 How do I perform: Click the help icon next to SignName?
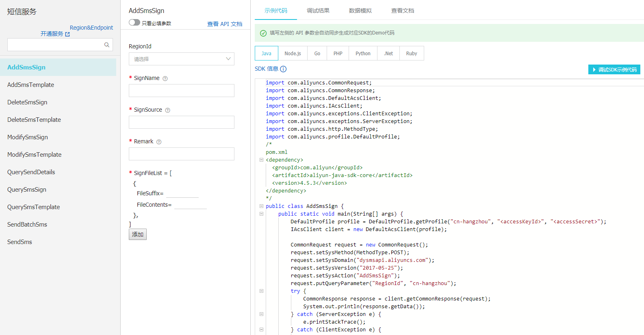165,78
